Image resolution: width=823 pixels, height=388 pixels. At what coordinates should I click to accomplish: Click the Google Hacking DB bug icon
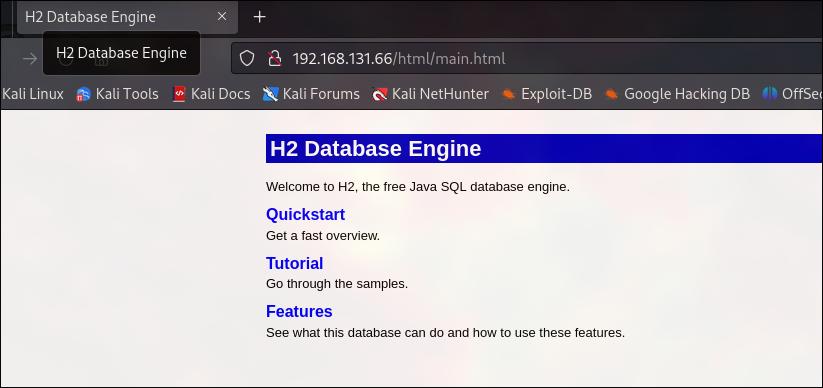611,94
